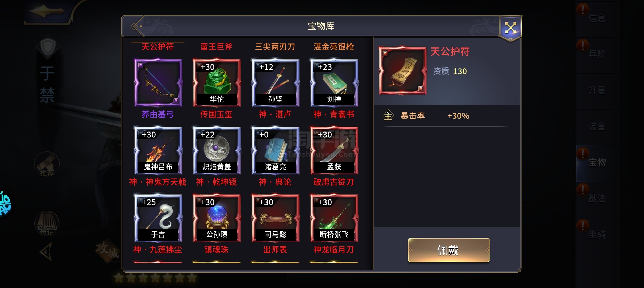The height and width of the screenshot is (288, 644).
Task: Pick the 神·青囊书 book treasure
Action: [334, 83]
